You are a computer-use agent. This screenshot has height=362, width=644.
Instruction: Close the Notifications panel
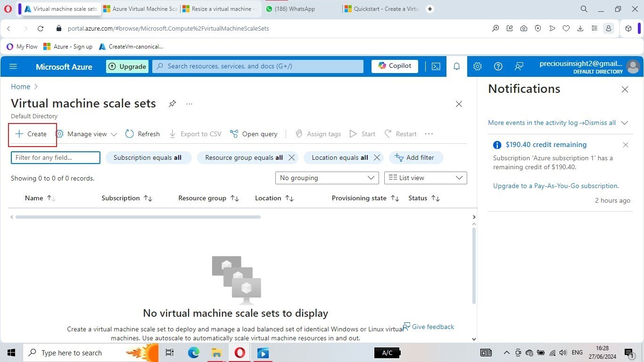625,90
